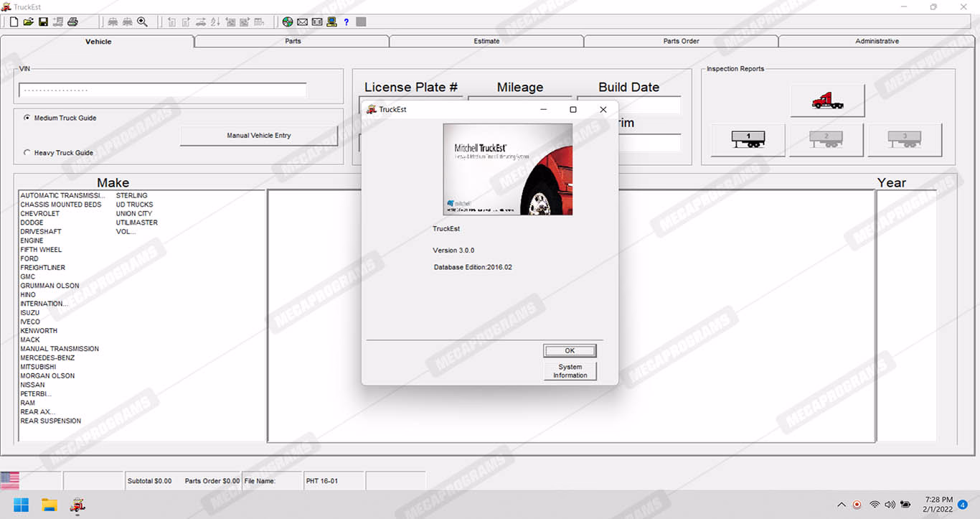980x519 pixels.
Task: Open File Explorer from taskbar
Action: (50, 505)
